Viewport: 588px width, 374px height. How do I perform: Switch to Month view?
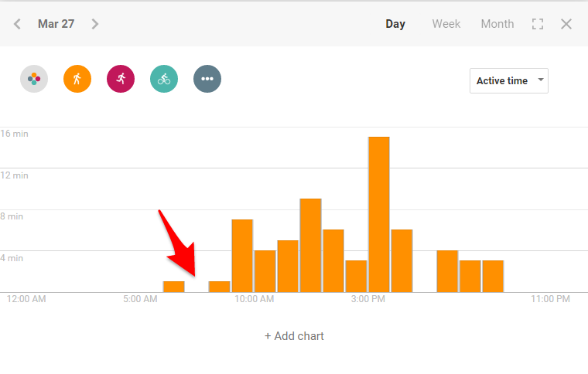pos(497,24)
